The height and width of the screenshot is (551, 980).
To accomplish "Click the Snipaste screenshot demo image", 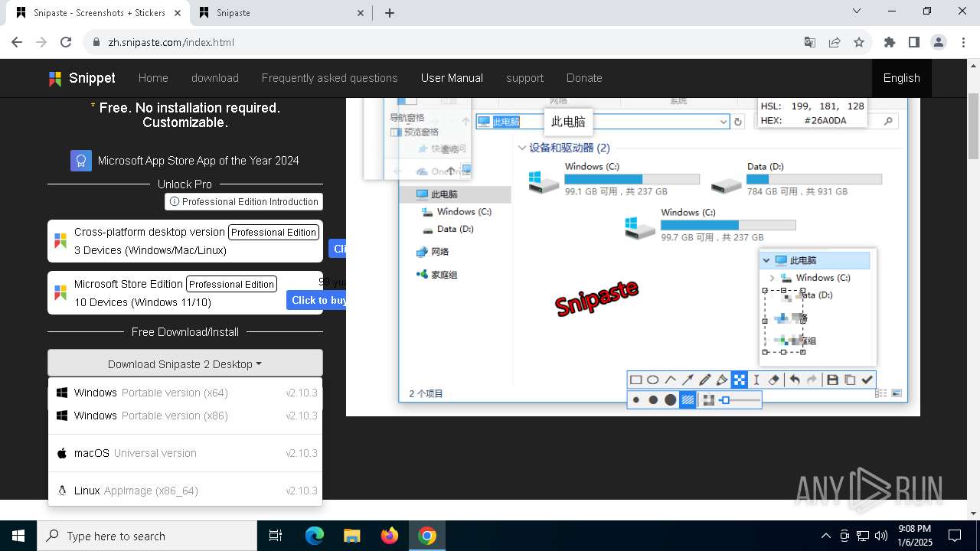I will [633, 257].
